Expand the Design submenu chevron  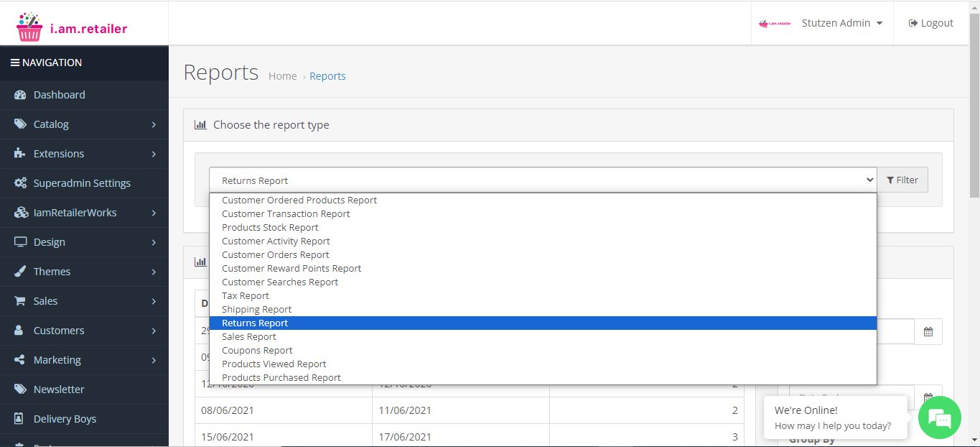click(x=154, y=242)
